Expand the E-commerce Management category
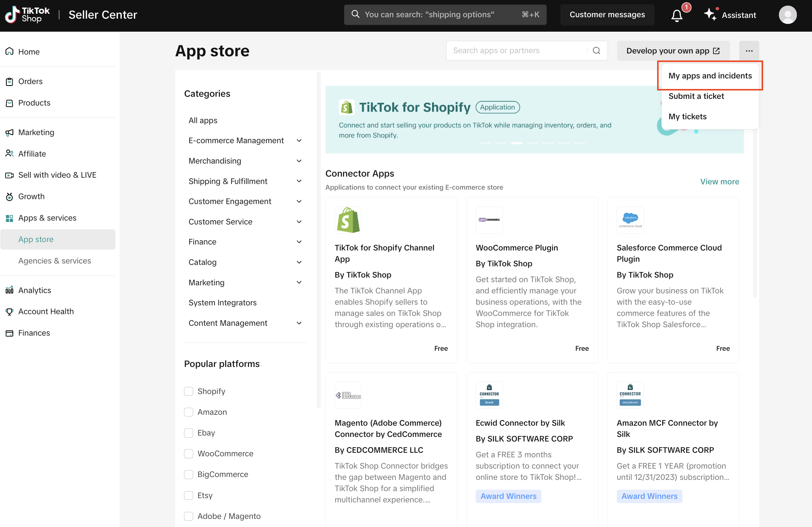The image size is (812, 527). pos(299,141)
